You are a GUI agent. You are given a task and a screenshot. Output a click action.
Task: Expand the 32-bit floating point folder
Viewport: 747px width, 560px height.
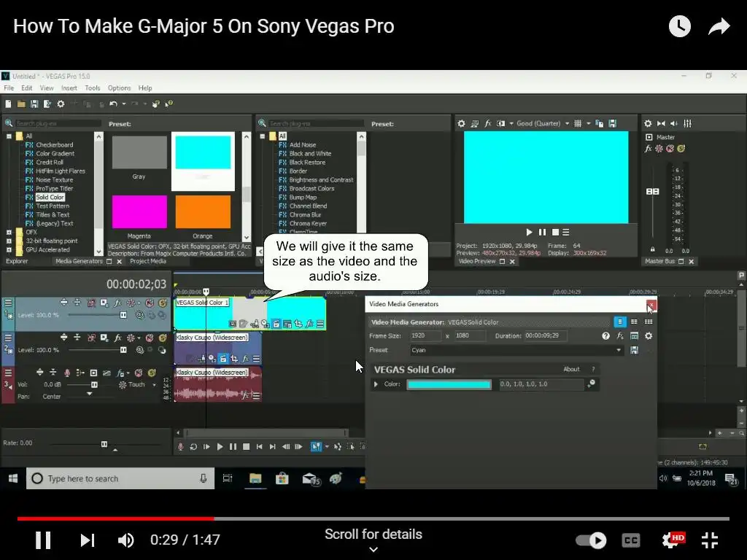(x=9, y=241)
